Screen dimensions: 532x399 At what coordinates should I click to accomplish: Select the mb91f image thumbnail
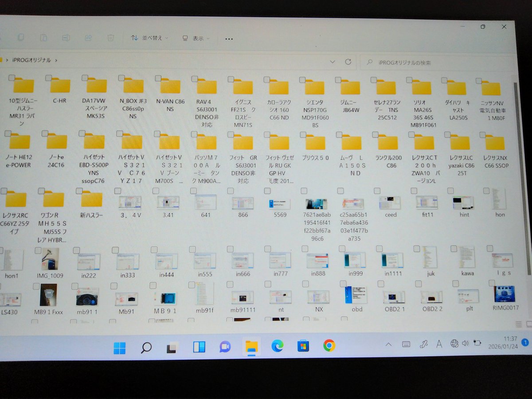tap(204, 293)
